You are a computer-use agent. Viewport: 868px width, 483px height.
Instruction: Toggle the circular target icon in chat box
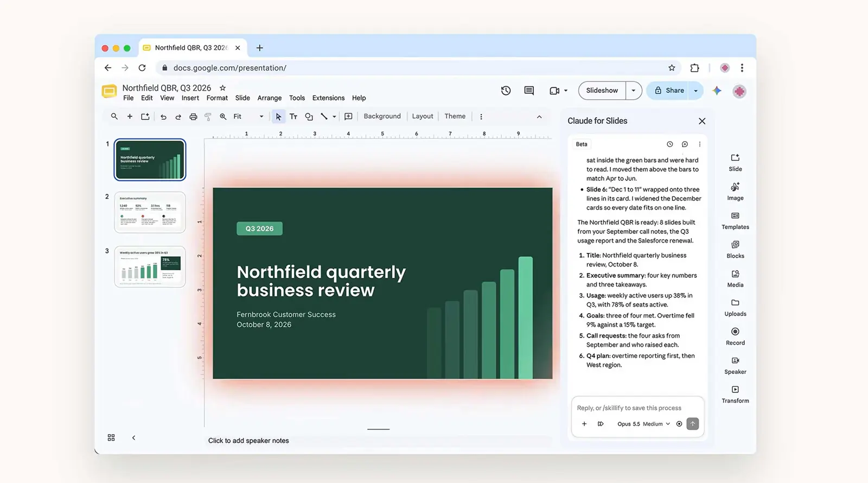(x=679, y=424)
